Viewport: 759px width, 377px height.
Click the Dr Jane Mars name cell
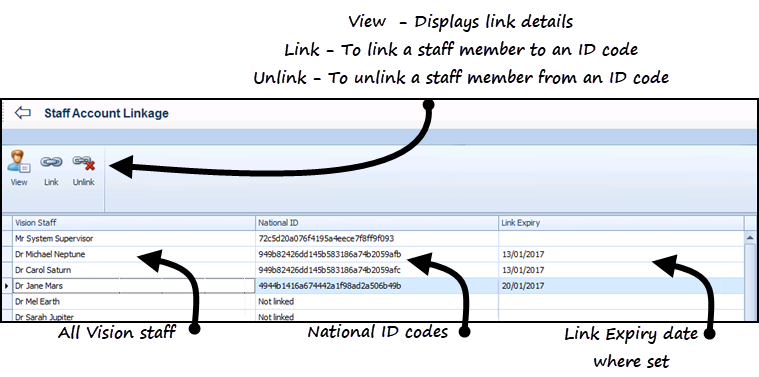pyautogui.click(x=134, y=286)
